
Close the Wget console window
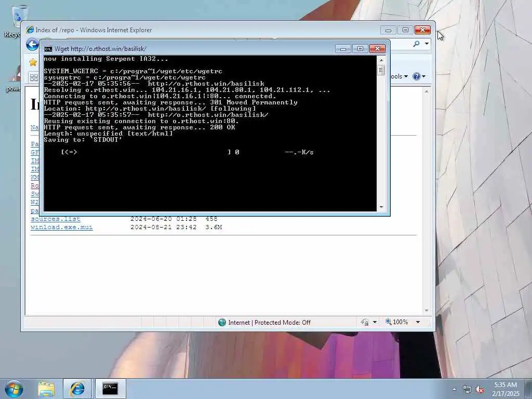pos(377,49)
